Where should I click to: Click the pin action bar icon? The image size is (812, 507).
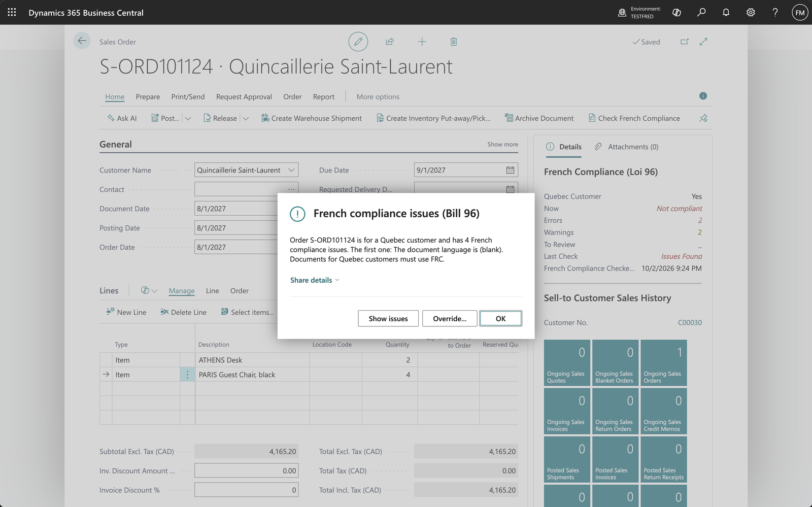coord(703,118)
